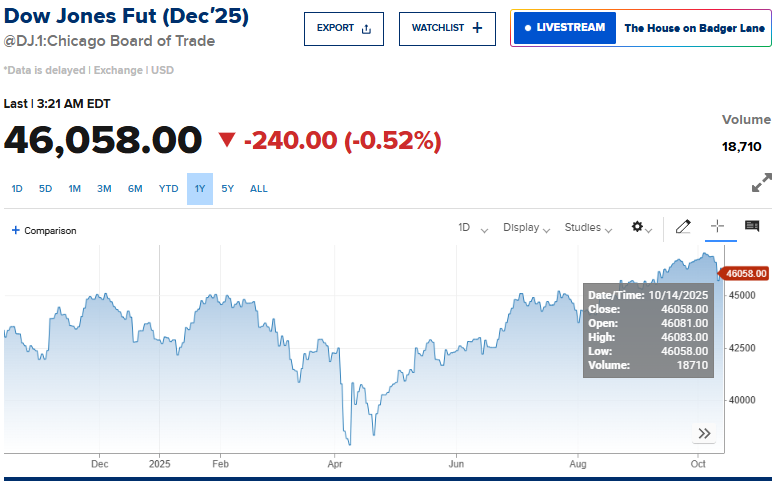
Task: Add symbol via Watchlist button
Action: click(446, 28)
